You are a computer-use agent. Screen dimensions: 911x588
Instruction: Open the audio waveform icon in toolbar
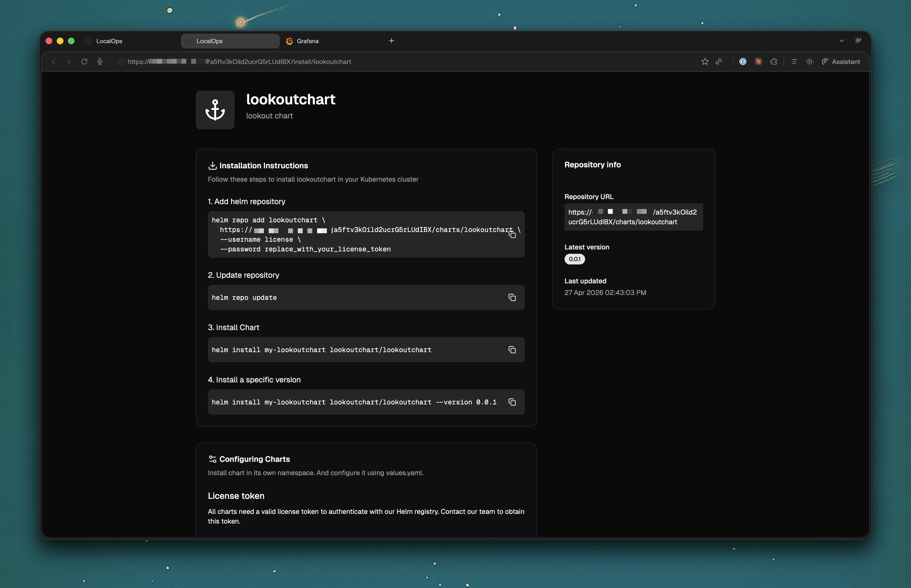809,62
